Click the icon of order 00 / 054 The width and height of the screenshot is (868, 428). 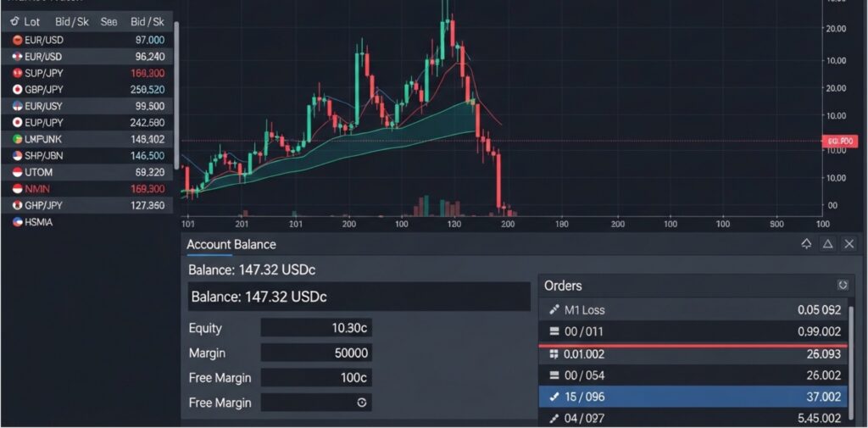554,375
